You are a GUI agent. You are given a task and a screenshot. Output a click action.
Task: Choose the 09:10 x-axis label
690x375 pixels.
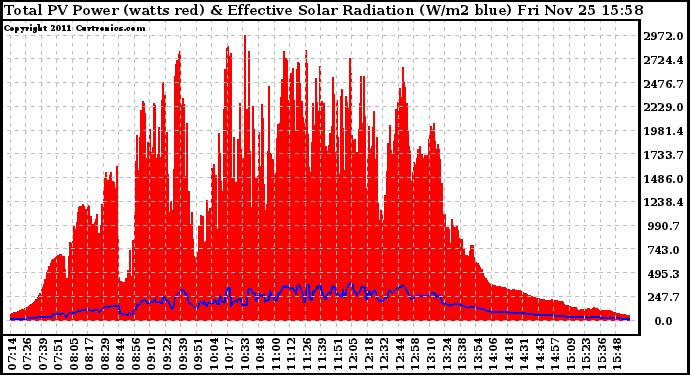[152, 353]
